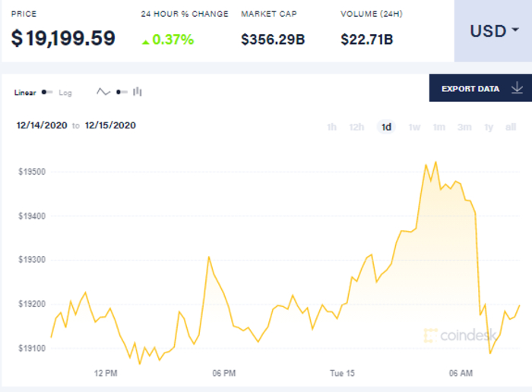Click the peak point on price chart
532x392 pixels.
click(x=435, y=162)
